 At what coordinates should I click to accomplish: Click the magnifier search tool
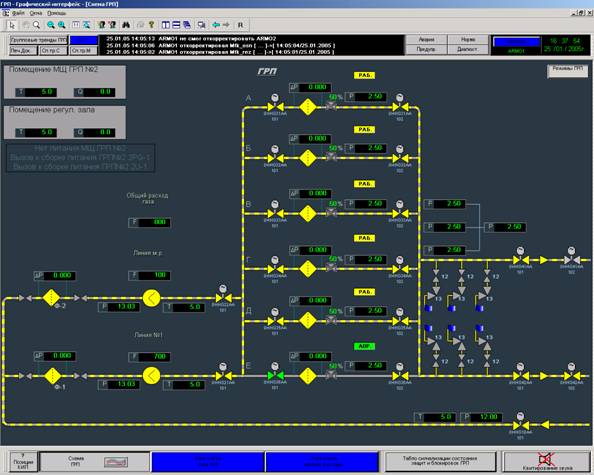click(36, 25)
